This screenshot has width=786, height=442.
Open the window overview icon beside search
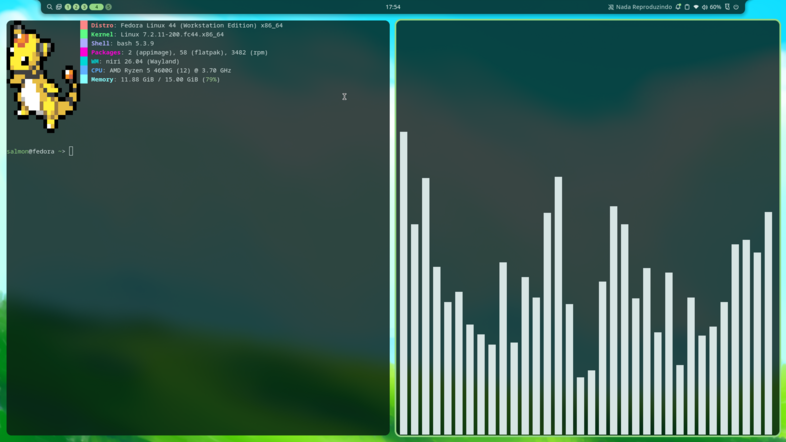59,7
